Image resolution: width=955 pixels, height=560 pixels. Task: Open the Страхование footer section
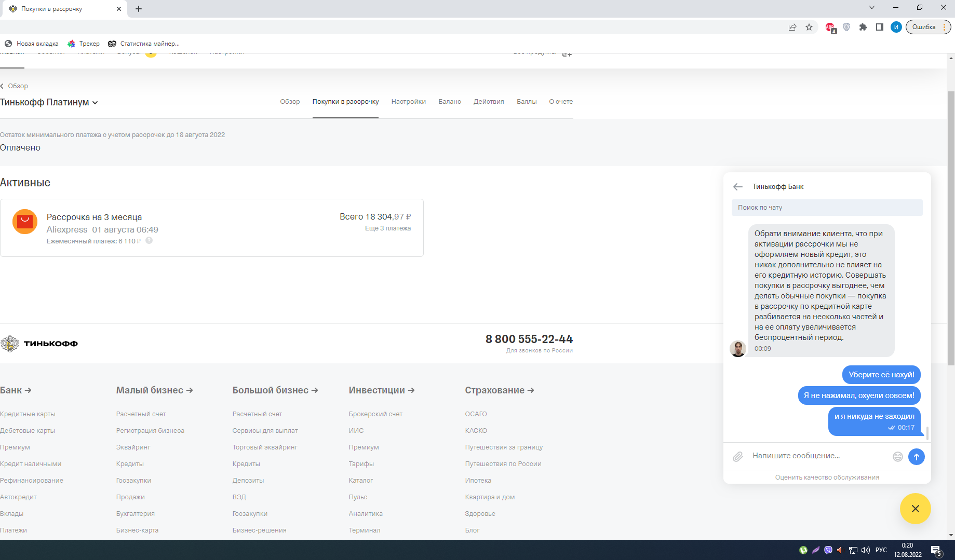(500, 390)
